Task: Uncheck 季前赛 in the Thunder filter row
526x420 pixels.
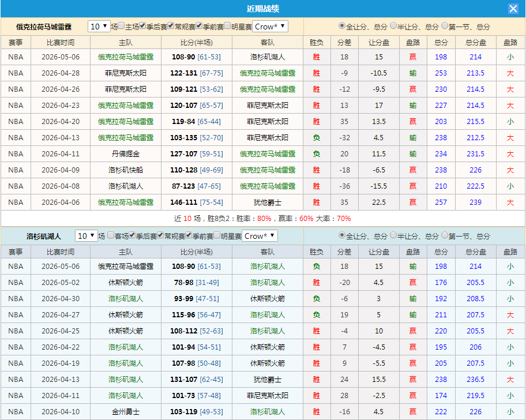Action: click(x=199, y=26)
